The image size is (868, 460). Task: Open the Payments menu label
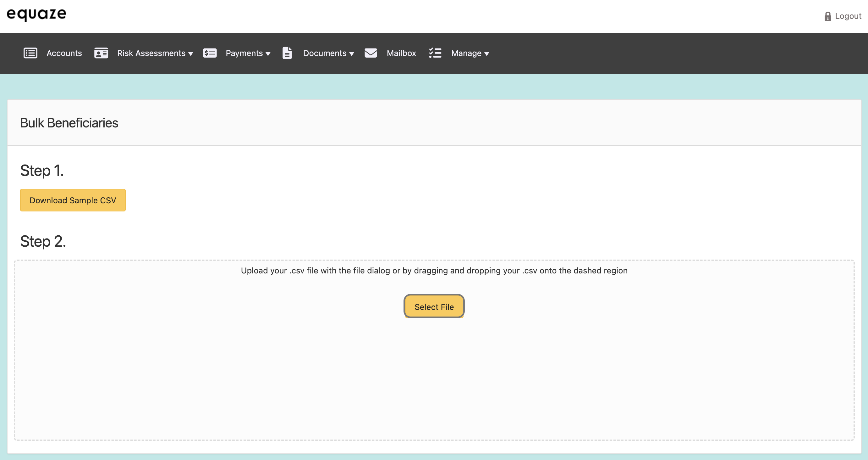244,53
